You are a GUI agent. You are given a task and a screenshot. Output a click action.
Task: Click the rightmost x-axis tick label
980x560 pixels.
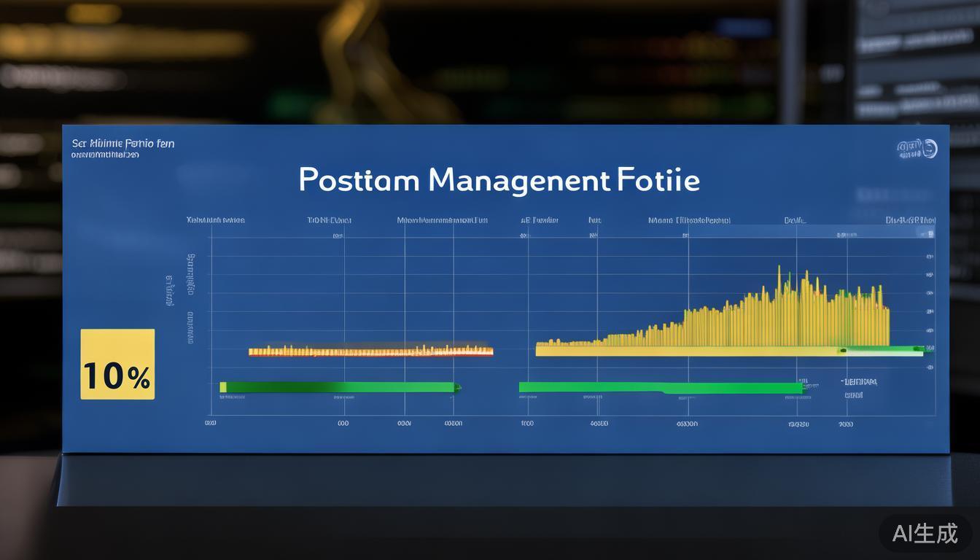point(845,423)
